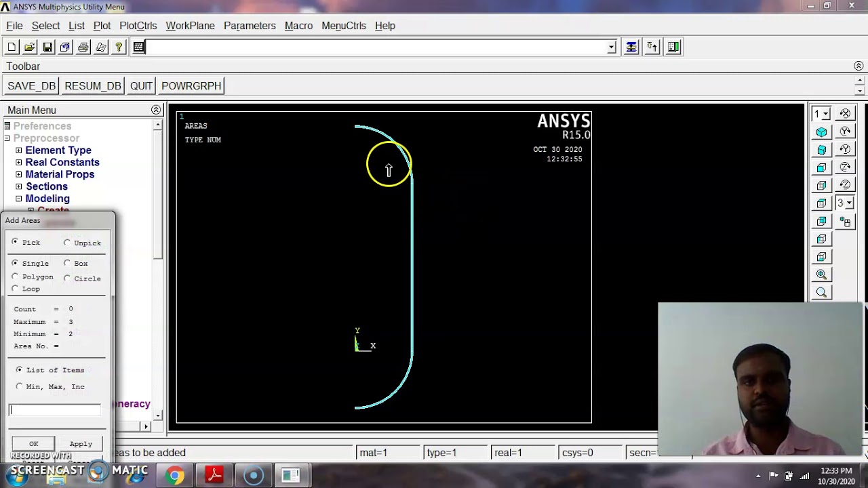This screenshot has height=488, width=868.
Task: Click the New Analysis icon
Action: click(12, 47)
